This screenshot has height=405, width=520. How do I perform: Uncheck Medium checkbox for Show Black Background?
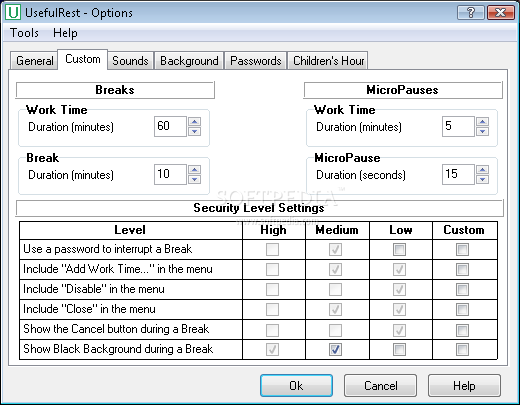[335, 349]
